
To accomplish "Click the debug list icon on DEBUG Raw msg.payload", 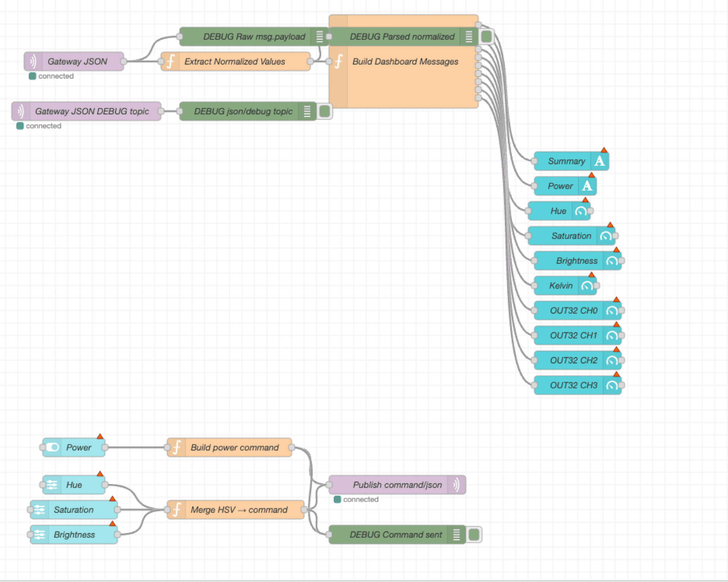I will tap(320, 36).
